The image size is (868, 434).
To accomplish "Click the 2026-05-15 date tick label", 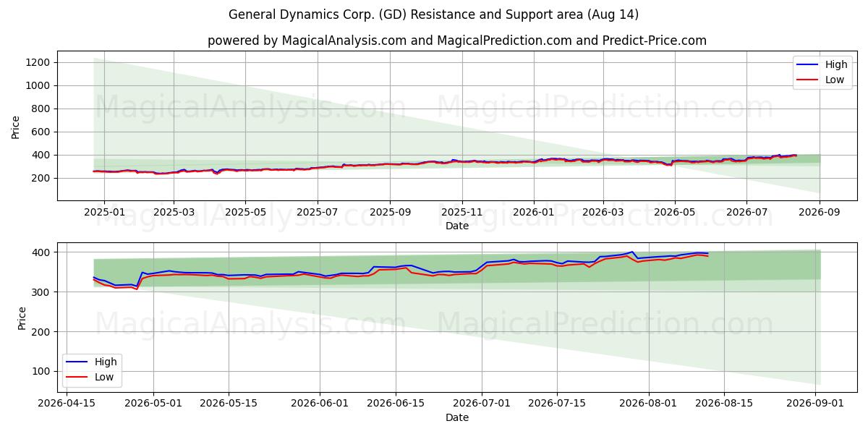I will [229, 404].
